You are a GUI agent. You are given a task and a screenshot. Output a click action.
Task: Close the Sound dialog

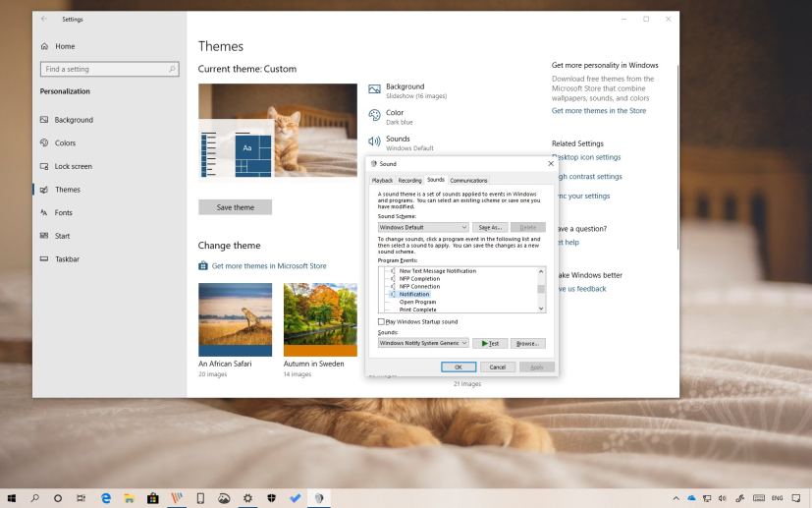click(551, 164)
